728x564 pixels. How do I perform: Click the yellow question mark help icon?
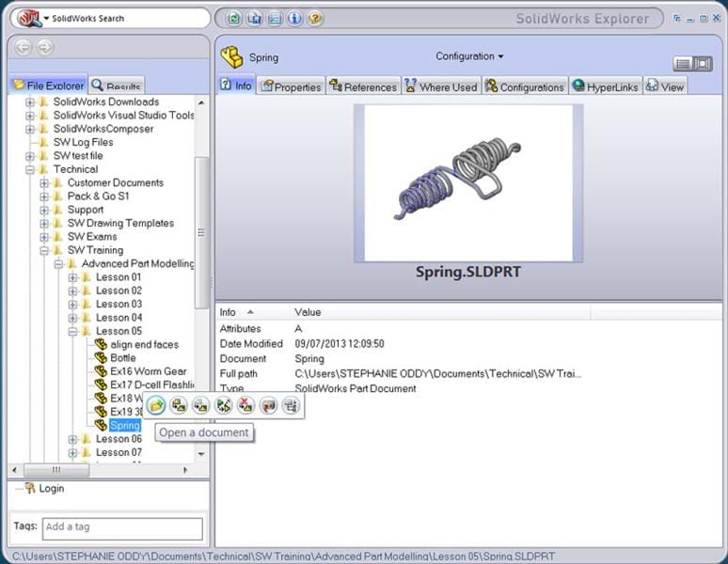pyautogui.click(x=315, y=19)
